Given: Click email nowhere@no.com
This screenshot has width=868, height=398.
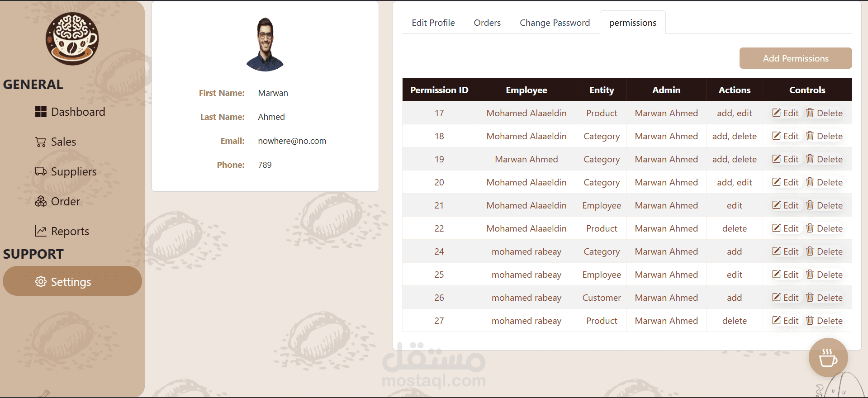Looking at the screenshot, I should pyautogui.click(x=292, y=141).
